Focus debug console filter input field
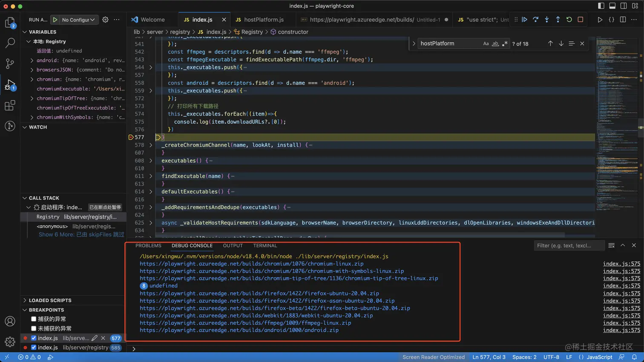 [x=569, y=246]
